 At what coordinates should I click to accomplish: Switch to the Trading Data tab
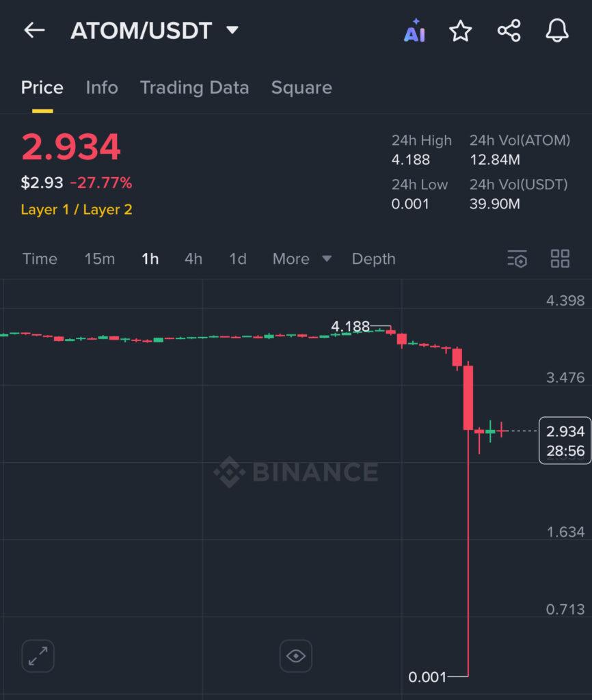(195, 87)
